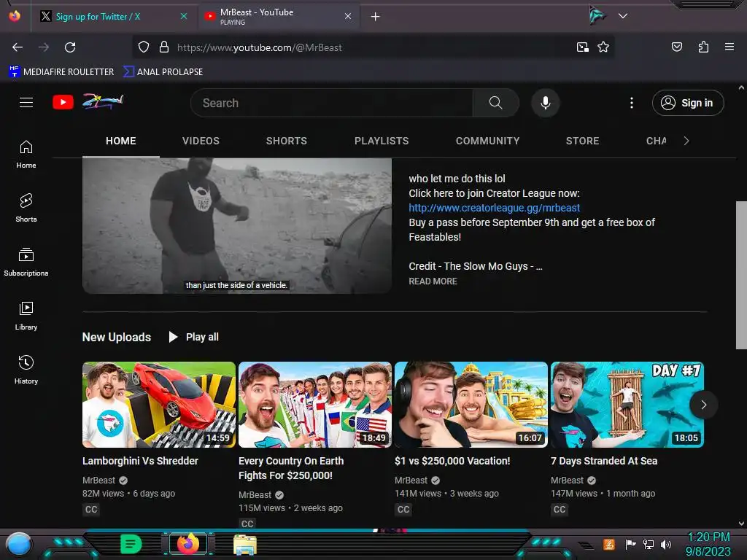Open 7 Days Stranded At Sea thumbnail
Screen dimensions: 747x560
coord(627,405)
